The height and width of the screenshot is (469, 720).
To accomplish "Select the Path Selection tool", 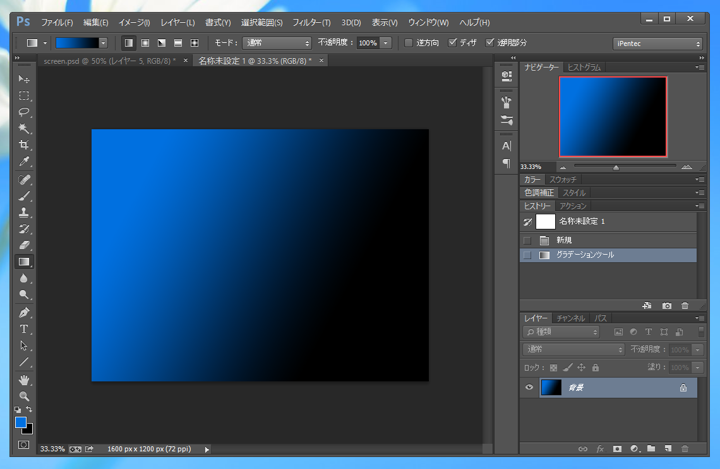I will tap(24, 345).
